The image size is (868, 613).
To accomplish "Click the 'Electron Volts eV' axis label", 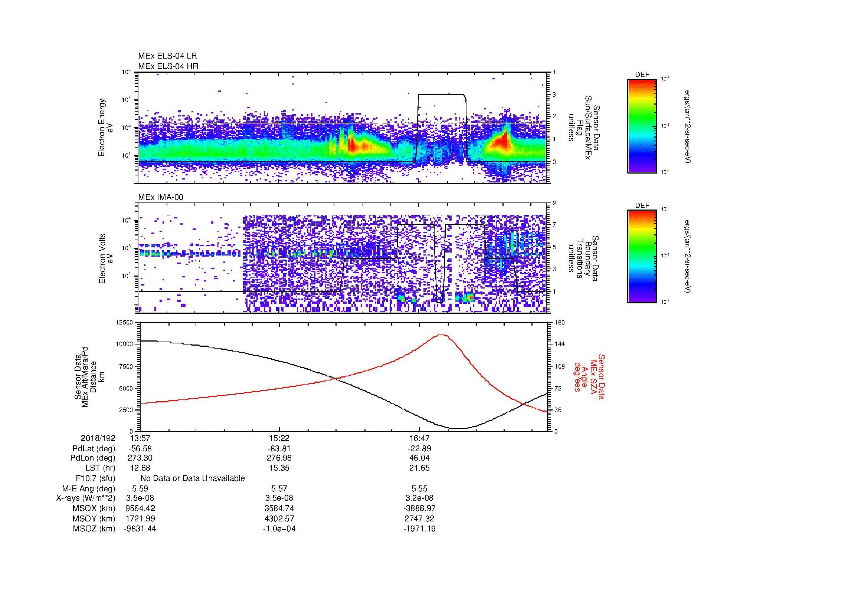I will coord(105,259).
